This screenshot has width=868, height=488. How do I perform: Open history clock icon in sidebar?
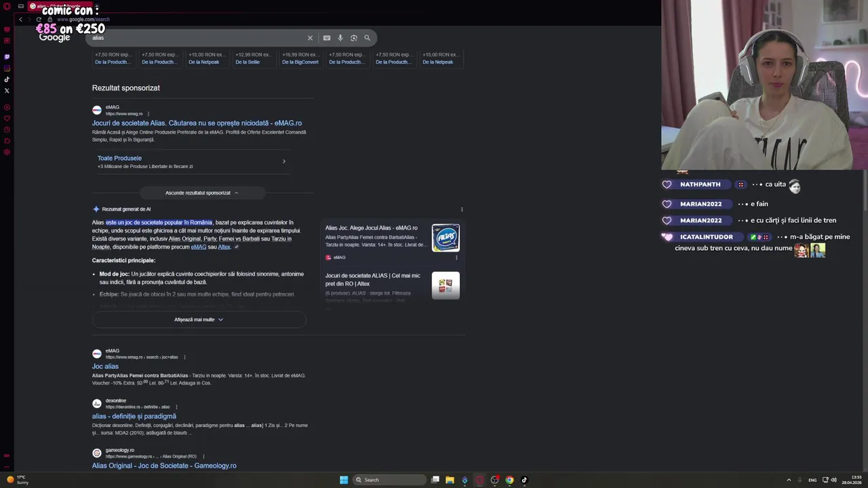pos(7,129)
